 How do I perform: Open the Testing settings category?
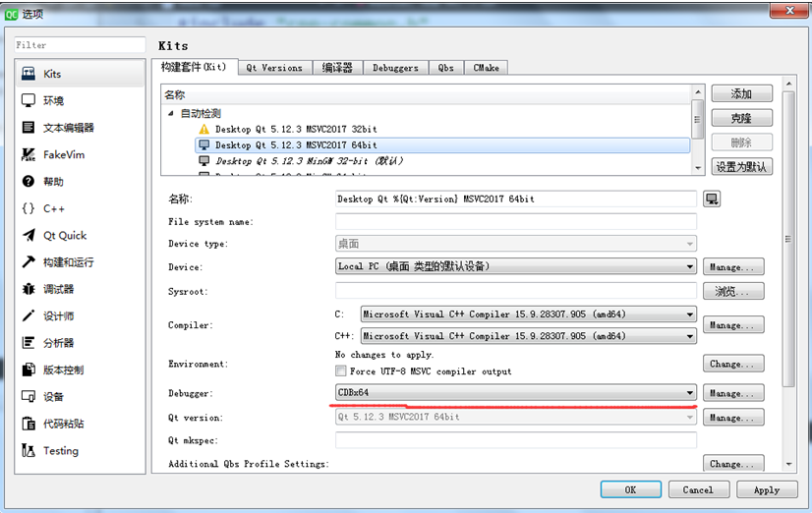coord(80,450)
